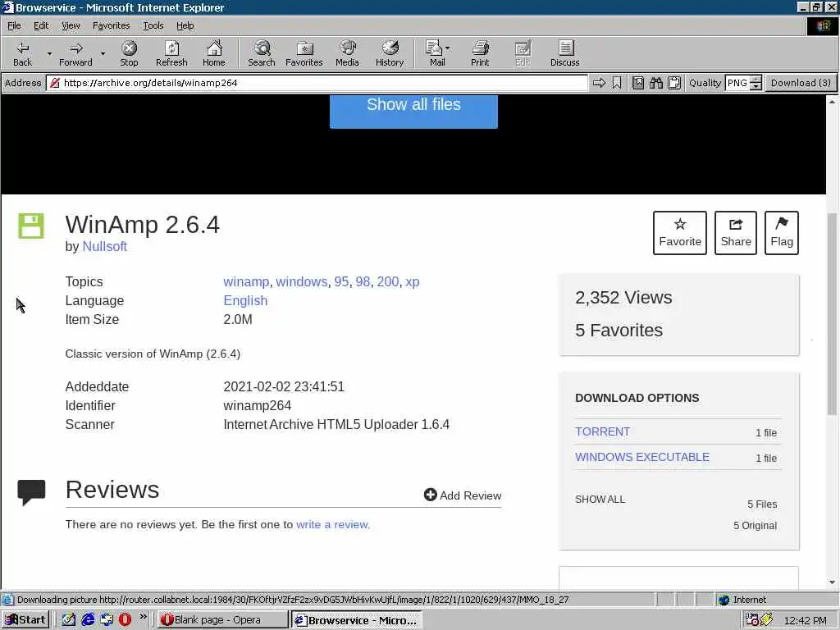Viewport: 840px width, 630px height.
Task: Open the File menu
Action: [x=14, y=25]
